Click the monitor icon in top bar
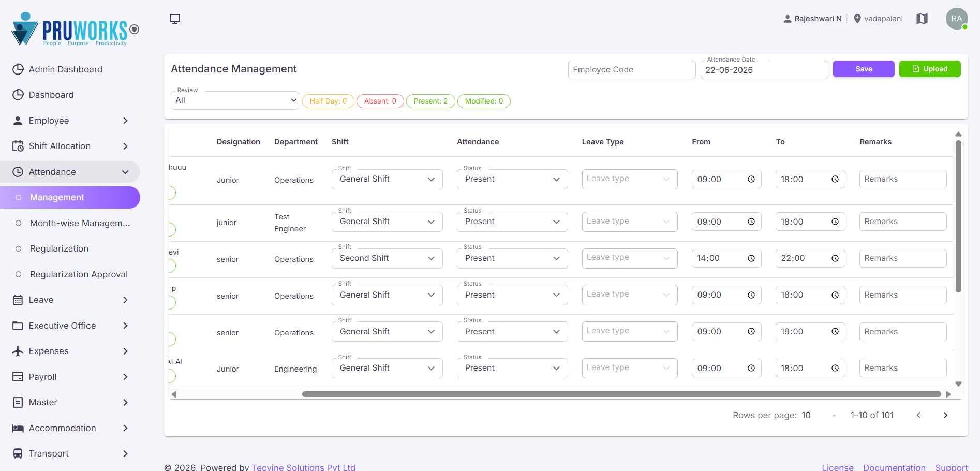 175,19
